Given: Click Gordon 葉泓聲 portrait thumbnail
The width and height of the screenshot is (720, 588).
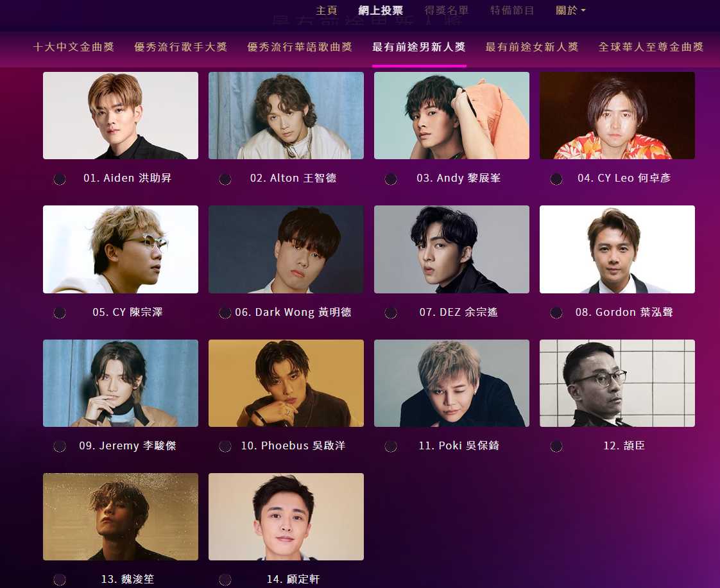Looking at the screenshot, I should (617, 250).
